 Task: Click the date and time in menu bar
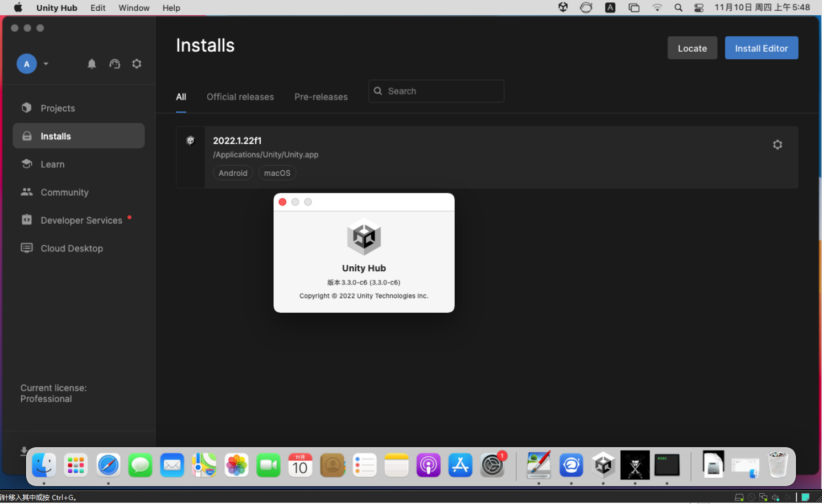[x=762, y=7]
